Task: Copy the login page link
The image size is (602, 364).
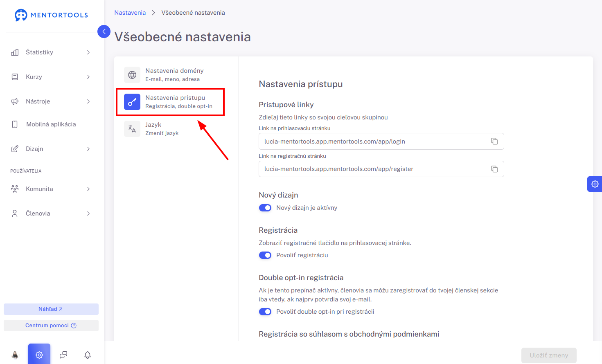Action: (x=494, y=141)
